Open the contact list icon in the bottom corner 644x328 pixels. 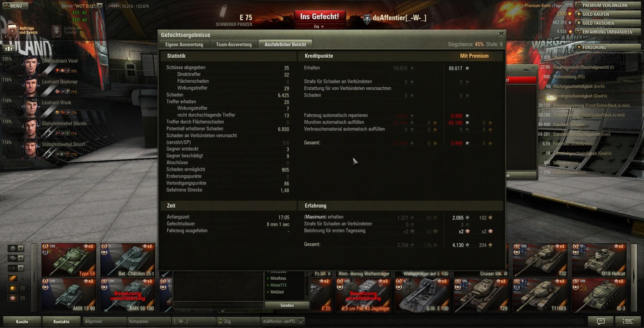coord(628,321)
